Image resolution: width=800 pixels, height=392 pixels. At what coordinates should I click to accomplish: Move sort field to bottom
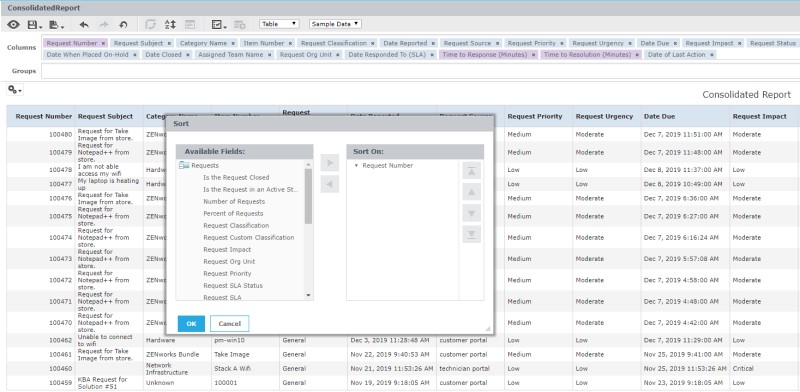471,234
